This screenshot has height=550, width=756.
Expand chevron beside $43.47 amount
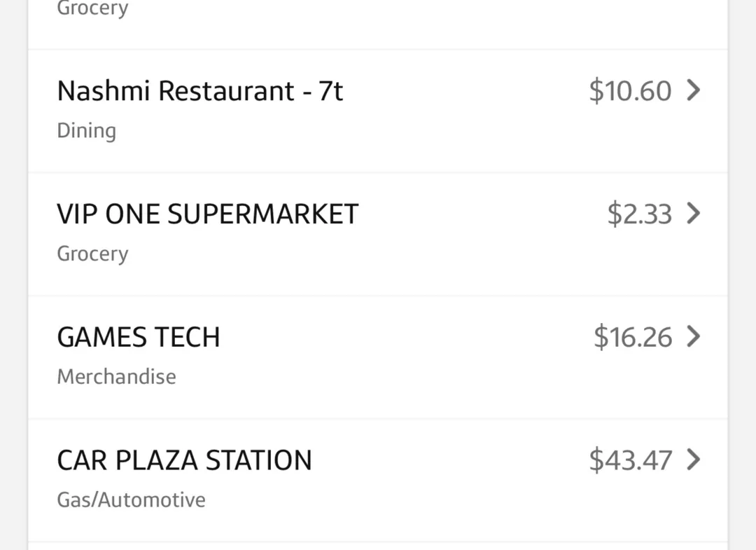(693, 460)
